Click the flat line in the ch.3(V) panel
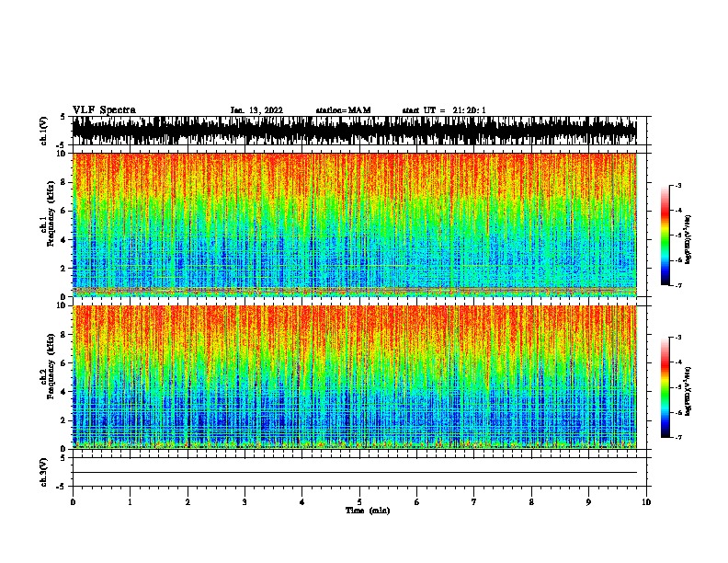Image resolution: width=728 pixels, height=563 pixels. (x=354, y=473)
